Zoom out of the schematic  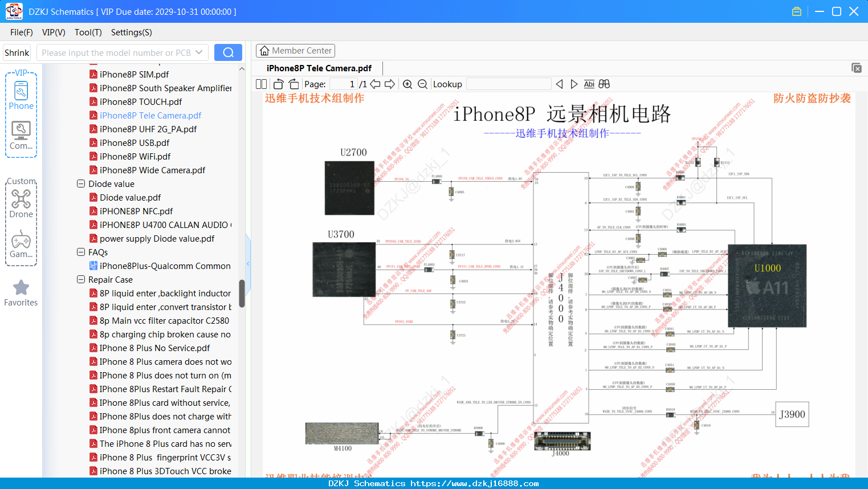(422, 84)
